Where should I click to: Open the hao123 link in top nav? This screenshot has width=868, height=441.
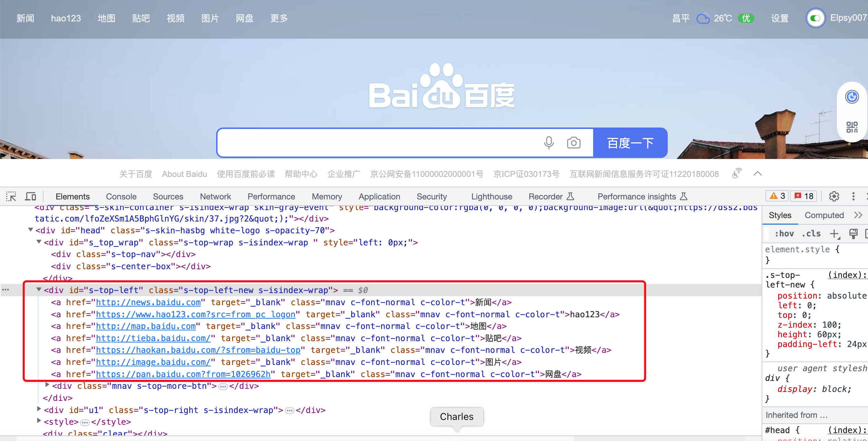pyautogui.click(x=66, y=18)
